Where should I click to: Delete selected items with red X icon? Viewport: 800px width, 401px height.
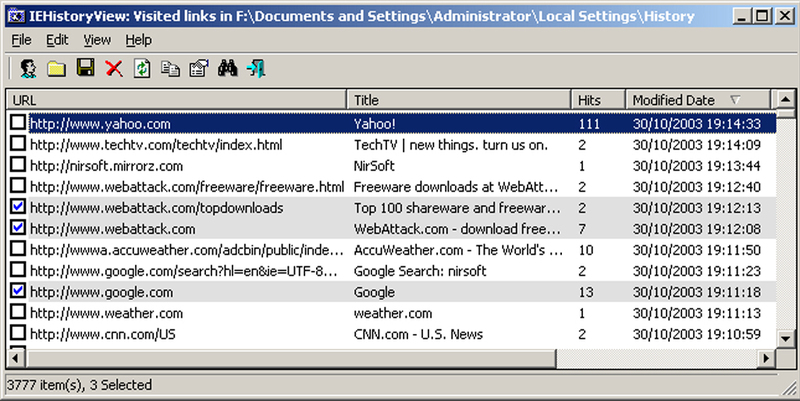point(114,68)
